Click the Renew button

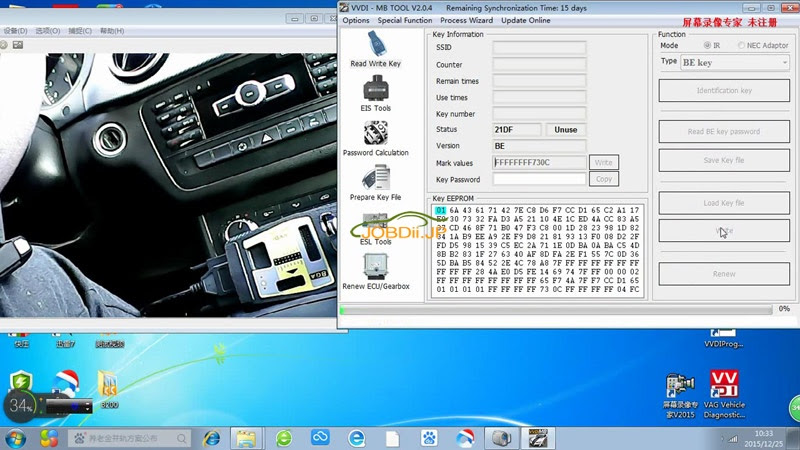[x=724, y=274]
